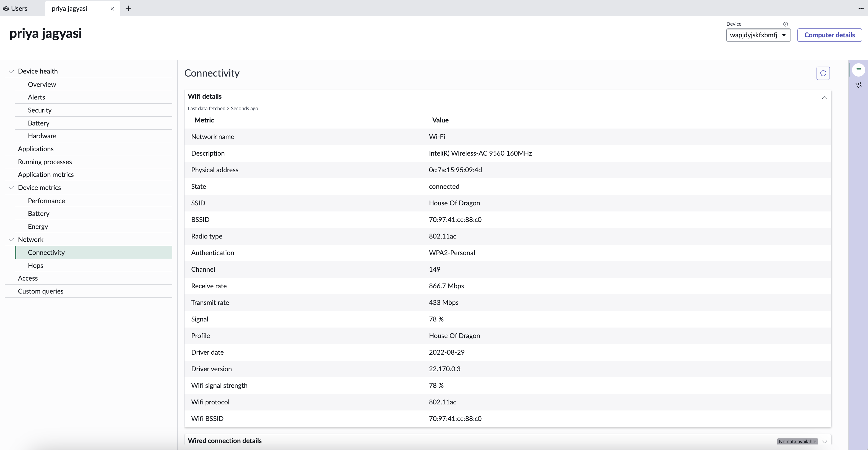Screen dimensions: 868x450
Task: Expand the Wired connection details panel
Action: click(824, 442)
